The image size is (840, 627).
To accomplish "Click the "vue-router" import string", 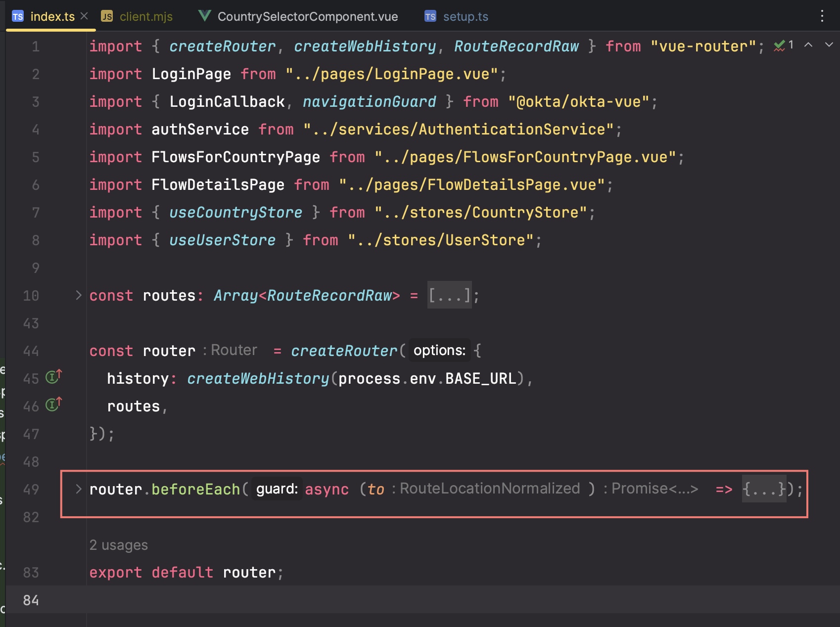I will [703, 46].
